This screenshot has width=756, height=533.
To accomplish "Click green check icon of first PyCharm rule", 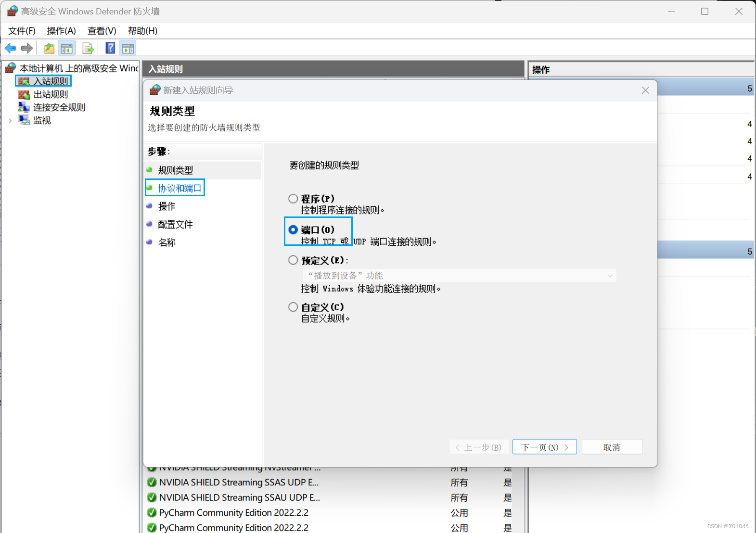I will point(152,512).
